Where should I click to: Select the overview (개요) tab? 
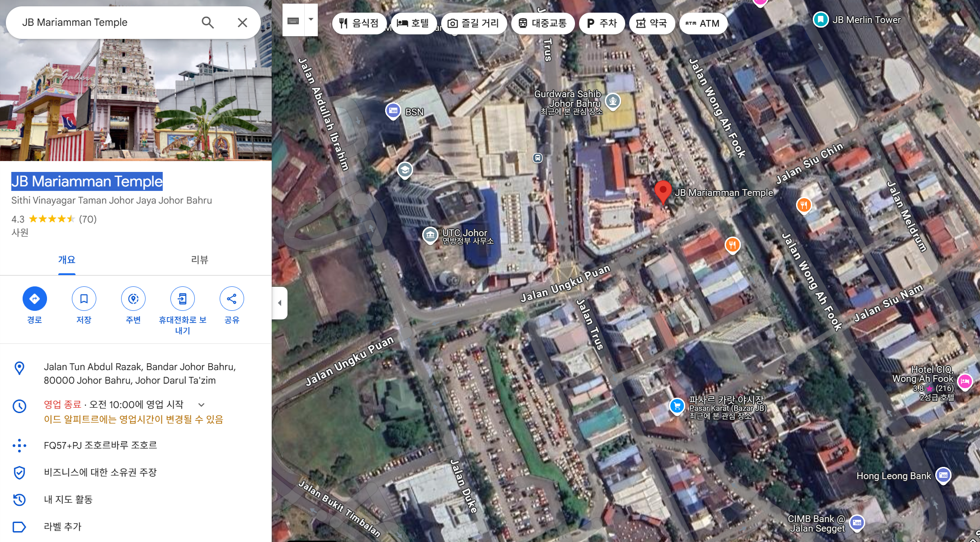point(67,260)
